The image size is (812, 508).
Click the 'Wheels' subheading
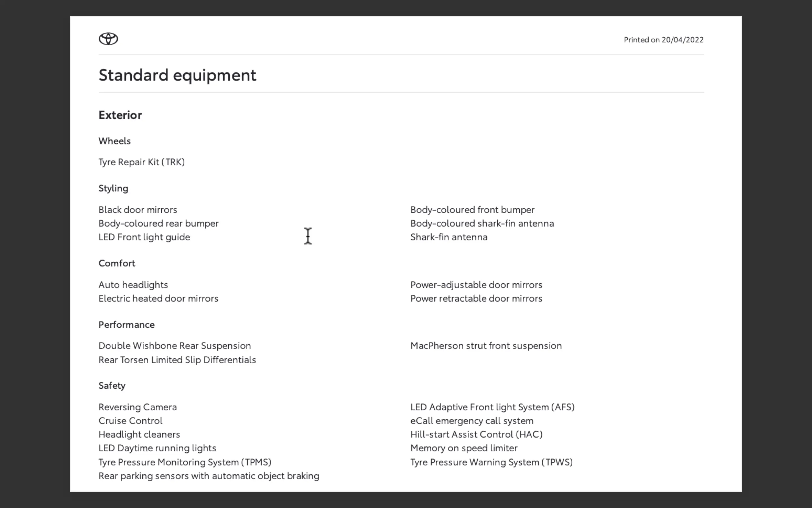[114, 141]
